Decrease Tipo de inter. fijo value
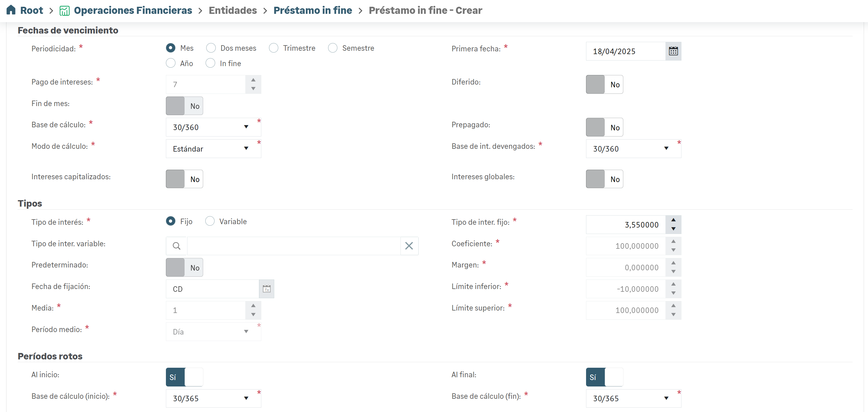 pos(673,229)
